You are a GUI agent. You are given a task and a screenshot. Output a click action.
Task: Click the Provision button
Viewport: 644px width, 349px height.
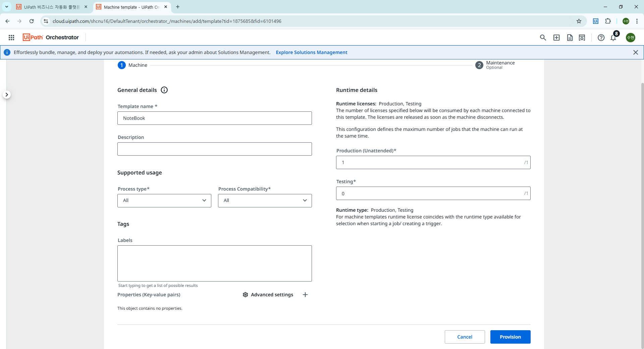(511, 337)
